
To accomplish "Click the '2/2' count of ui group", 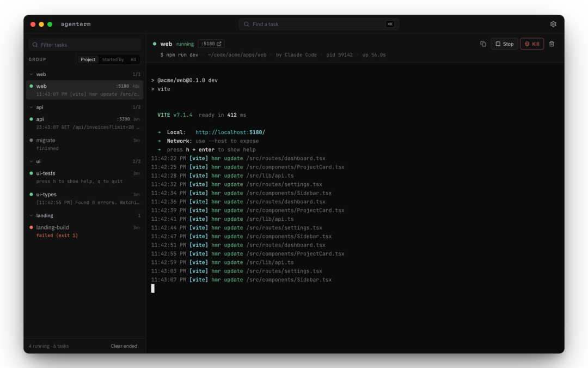I will pyautogui.click(x=137, y=161).
